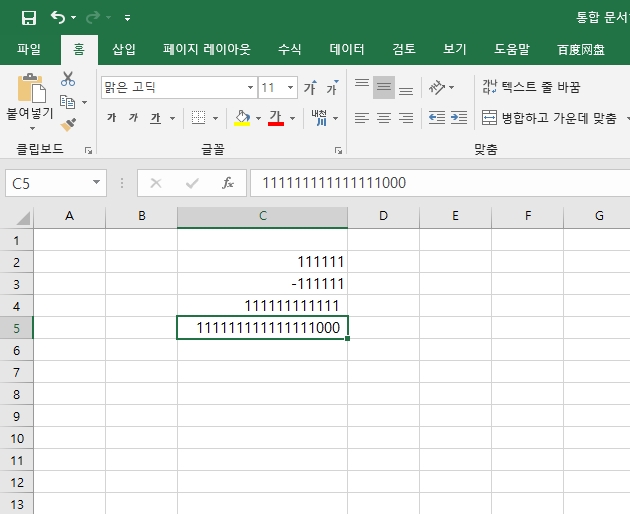Image resolution: width=630 pixels, height=514 pixels.
Task: Switch to the 삽입 ribbon tab
Action: pyautogui.click(x=124, y=49)
